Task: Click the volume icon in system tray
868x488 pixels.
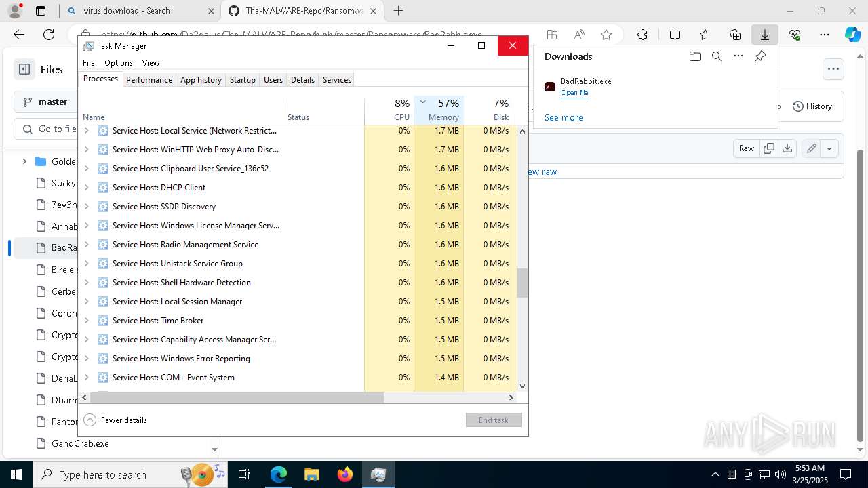Action: tap(781, 474)
